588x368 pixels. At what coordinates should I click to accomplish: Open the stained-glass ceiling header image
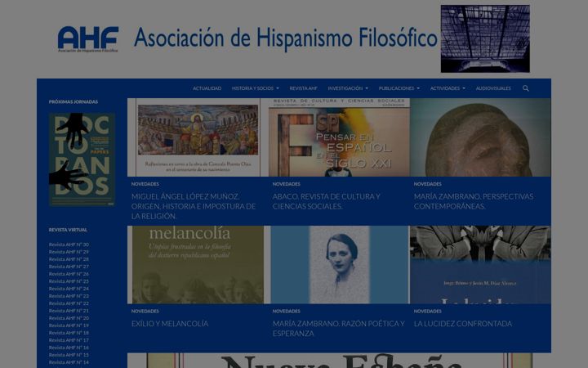click(485, 38)
